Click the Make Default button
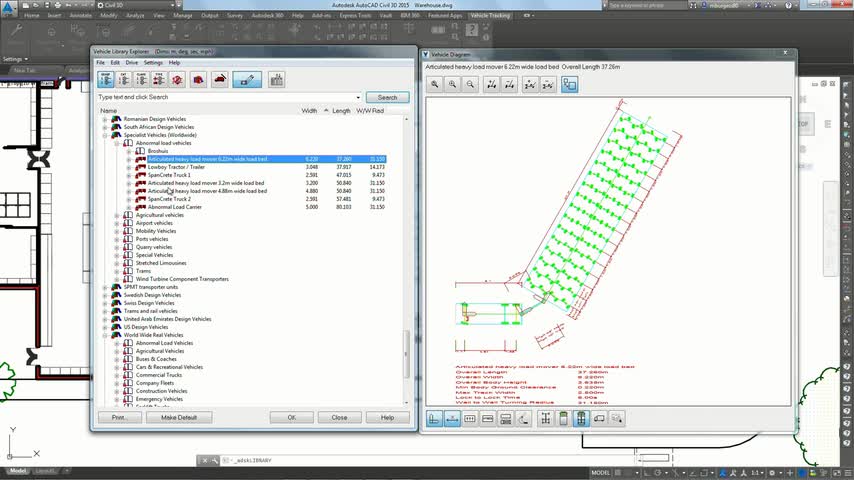854x480 pixels. pos(179,417)
